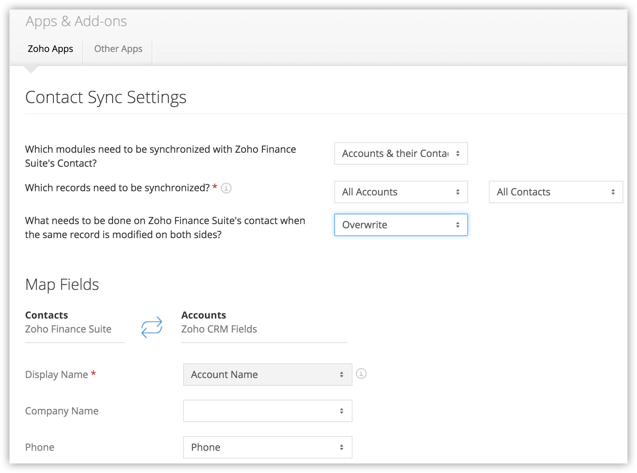Click info icon beside records synchronized question

coord(226,187)
